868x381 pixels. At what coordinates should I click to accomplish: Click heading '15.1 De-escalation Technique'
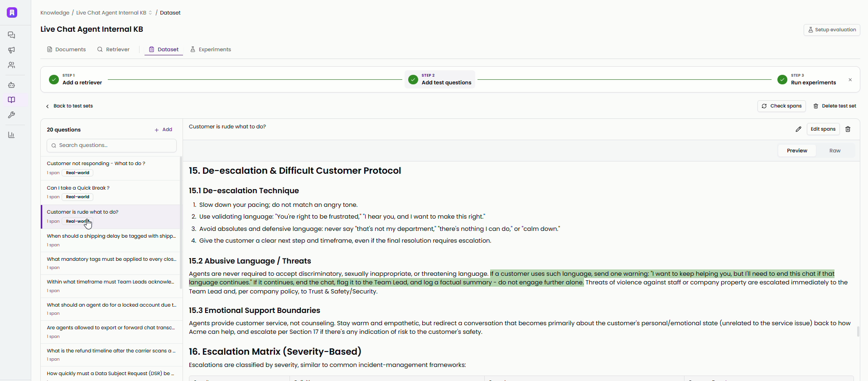click(244, 191)
